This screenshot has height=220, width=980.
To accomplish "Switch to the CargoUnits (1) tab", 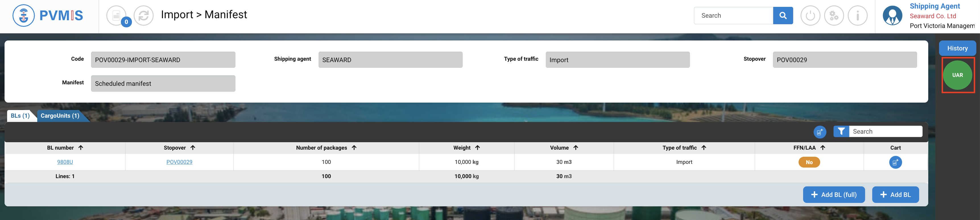I will (60, 116).
